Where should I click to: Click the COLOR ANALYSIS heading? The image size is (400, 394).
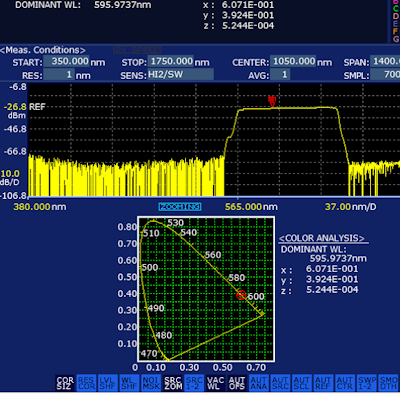[322, 238]
